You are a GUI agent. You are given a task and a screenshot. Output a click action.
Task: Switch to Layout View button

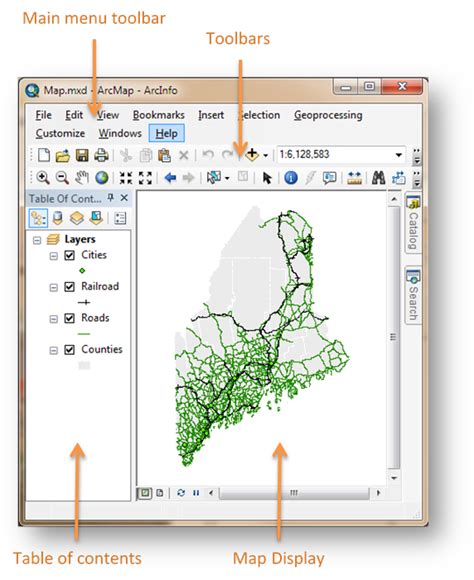pyautogui.click(x=160, y=493)
